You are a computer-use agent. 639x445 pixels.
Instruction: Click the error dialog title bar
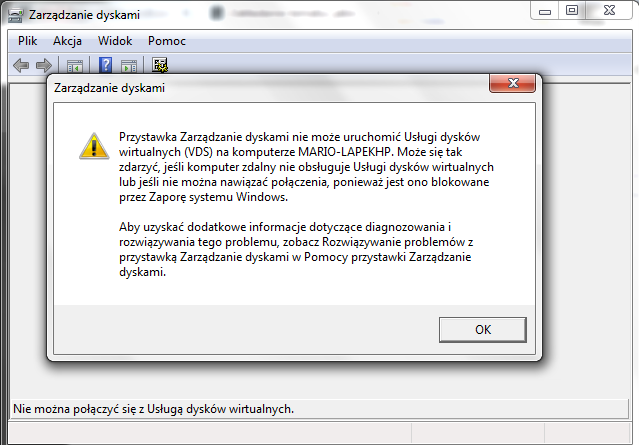coord(269,88)
